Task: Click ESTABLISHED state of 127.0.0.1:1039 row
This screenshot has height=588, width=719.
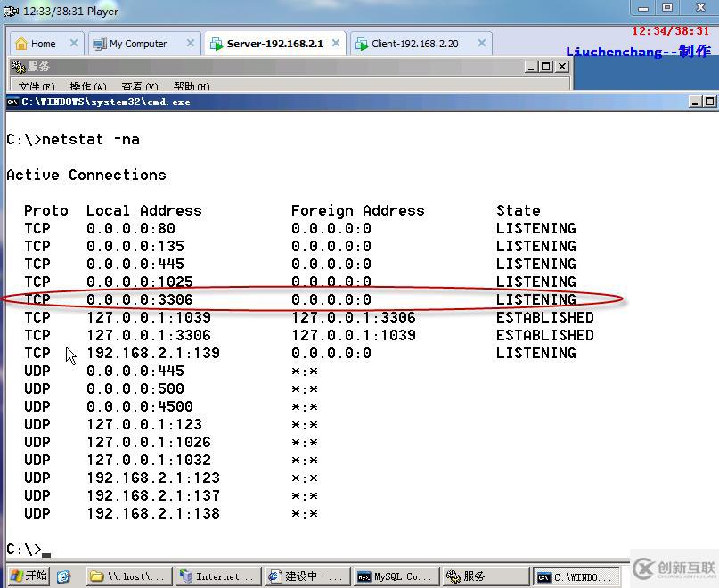Action: pyautogui.click(x=544, y=317)
